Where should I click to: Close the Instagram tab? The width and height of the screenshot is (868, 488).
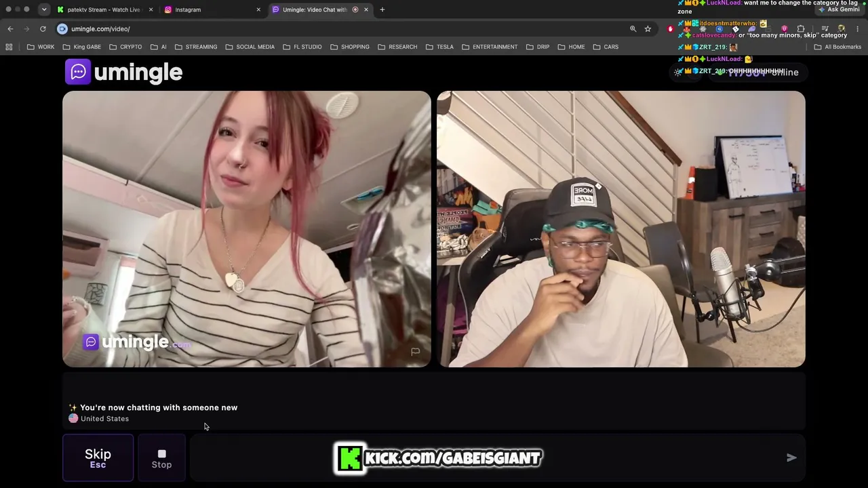click(x=258, y=9)
